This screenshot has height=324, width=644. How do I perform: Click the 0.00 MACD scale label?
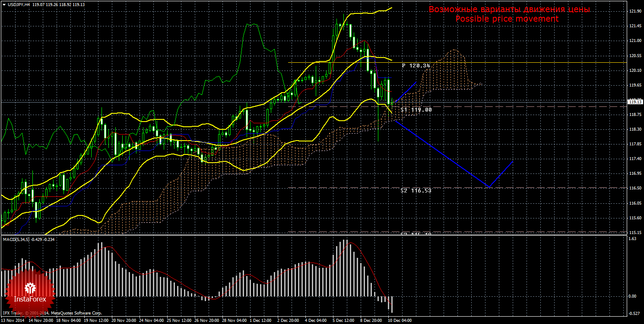(x=633, y=296)
